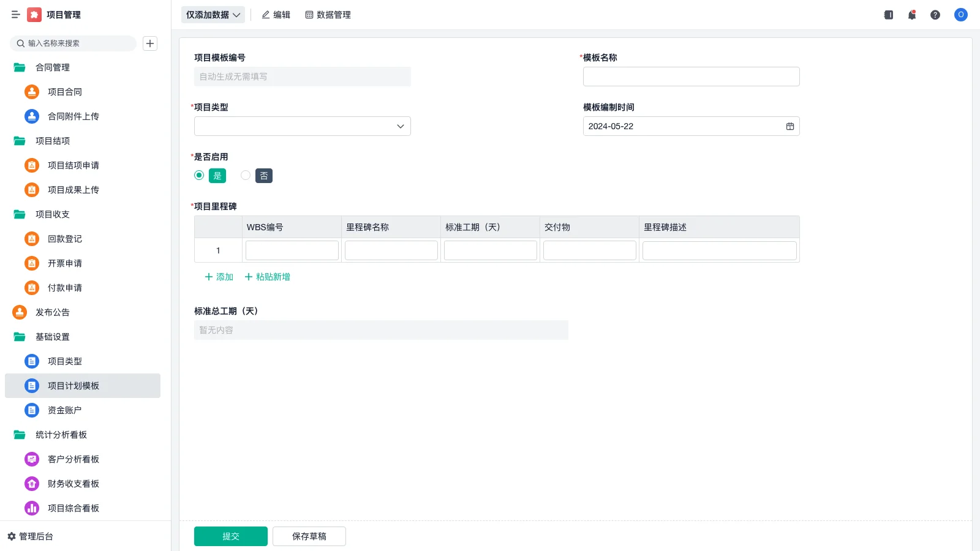Click the user avatar icon
This screenshot has width=980, height=551.
point(960,15)
